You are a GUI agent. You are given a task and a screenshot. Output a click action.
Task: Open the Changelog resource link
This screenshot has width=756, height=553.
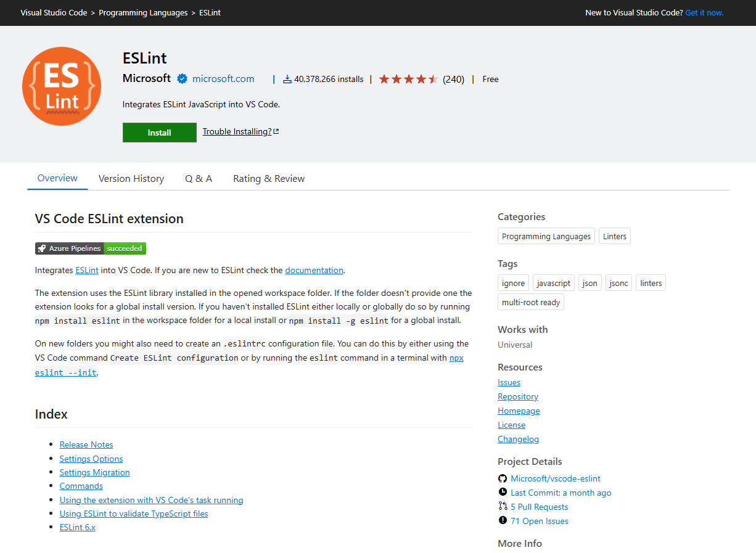pos(519,439)
